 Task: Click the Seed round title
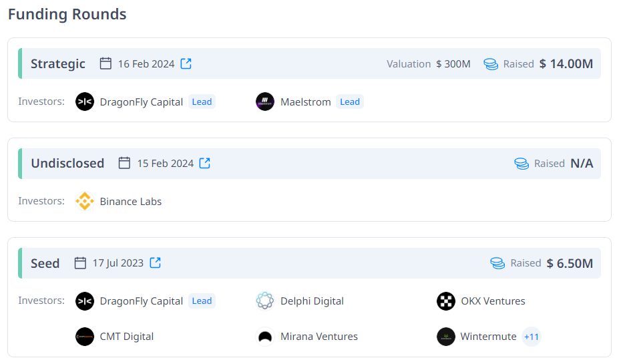(x=45, y=263)
